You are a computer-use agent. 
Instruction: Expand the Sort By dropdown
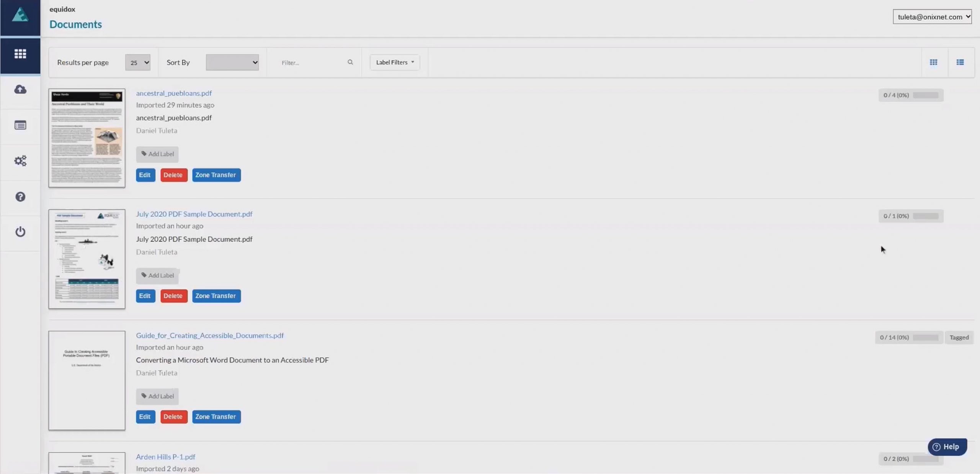[x=232, y=62]
